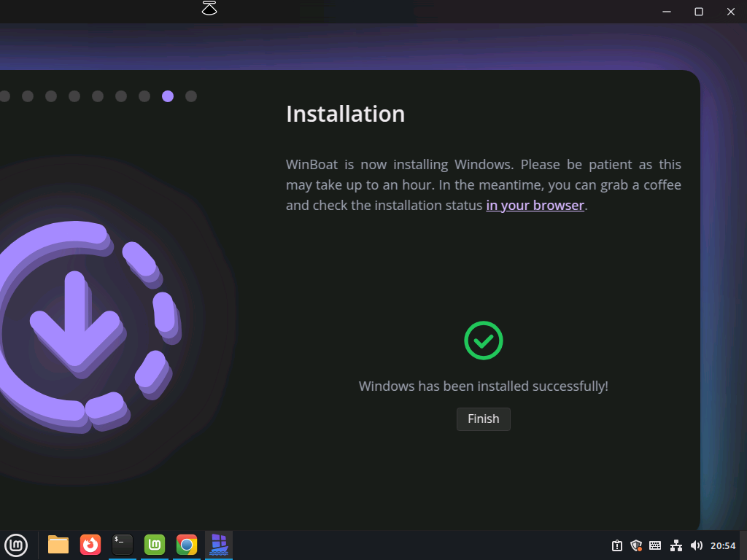
Task: Open the Terminal from taskbar
Action: [x=123, y=545]
